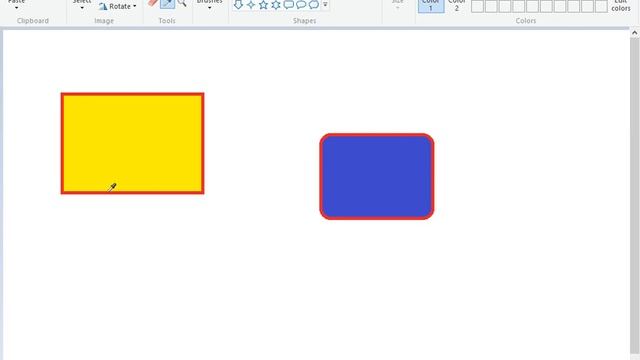
Task: Click inside the yellow rectangle on canvas
Action: 133,143
